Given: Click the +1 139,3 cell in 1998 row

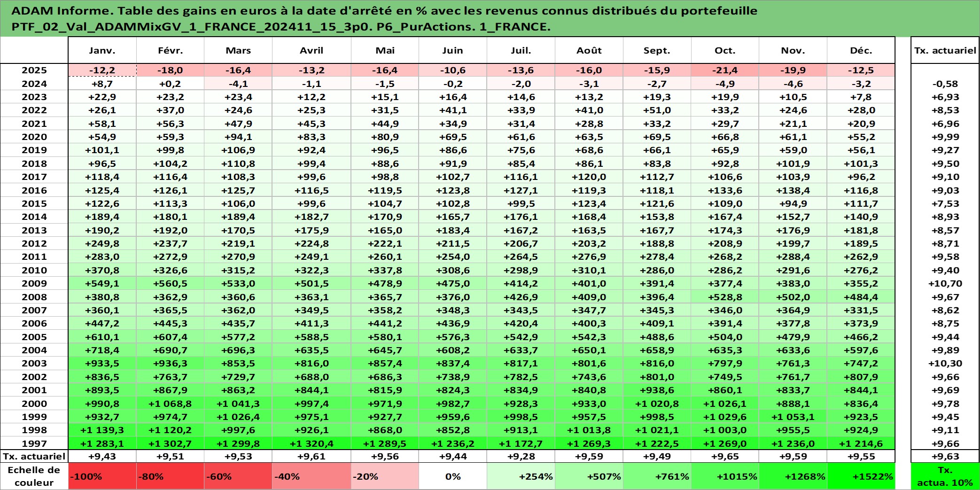Looking at the screenshot, I should [102, 430].
